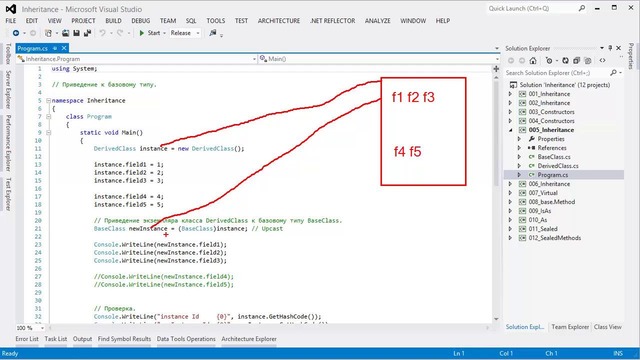
Task: Open the BUILD menu
Action: [113, 21]
